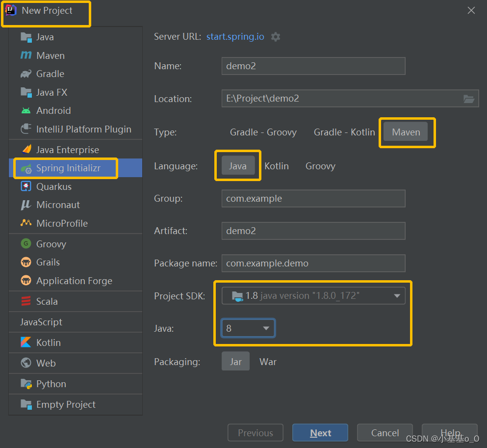Click the MicroProfile icon
487x448 pixels.
point(26,223)
